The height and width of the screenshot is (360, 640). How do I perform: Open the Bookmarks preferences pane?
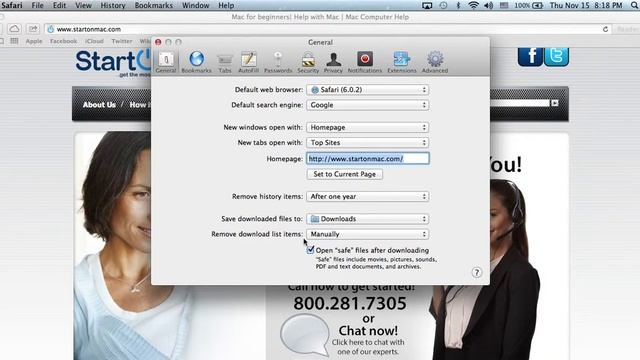tap(196, 62)
